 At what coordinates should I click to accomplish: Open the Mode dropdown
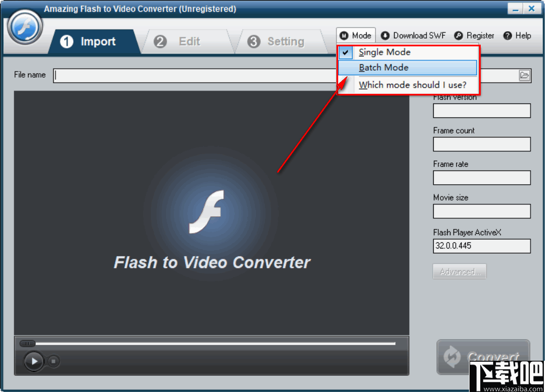pyautogui.click(x=356, y=35)
